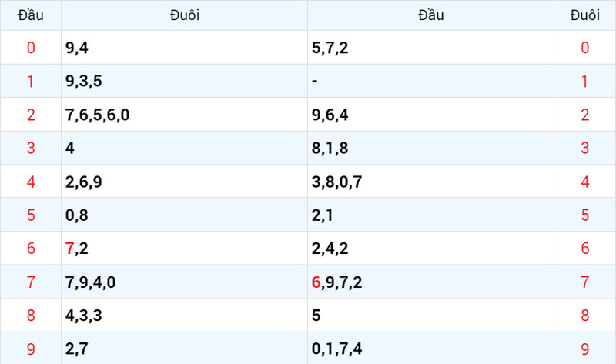616x364 pixels.
Task: Click the red 5 in left Đầu column
Action: 31,215
